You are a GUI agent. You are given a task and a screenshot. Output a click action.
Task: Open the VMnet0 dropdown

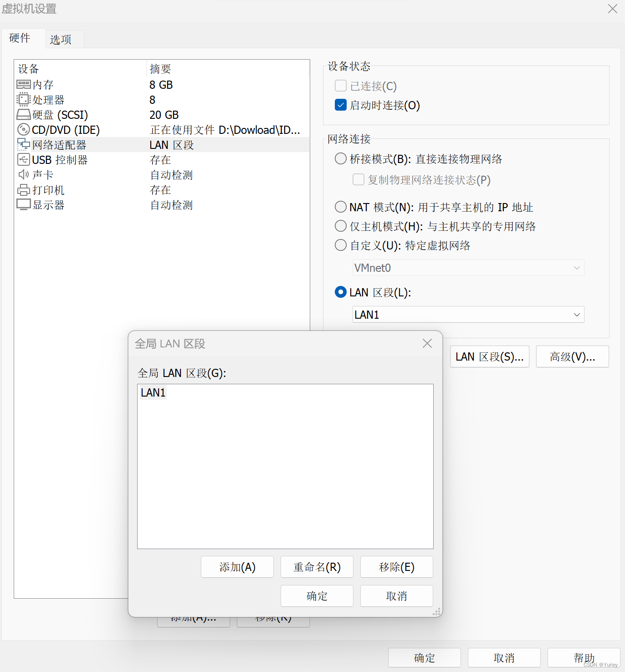click(468, 268)
